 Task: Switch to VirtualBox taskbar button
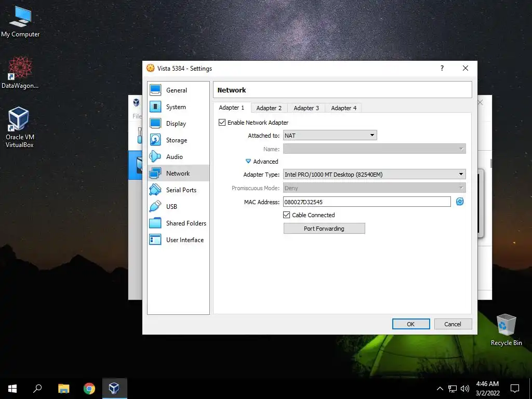click(x=115, y=389)
